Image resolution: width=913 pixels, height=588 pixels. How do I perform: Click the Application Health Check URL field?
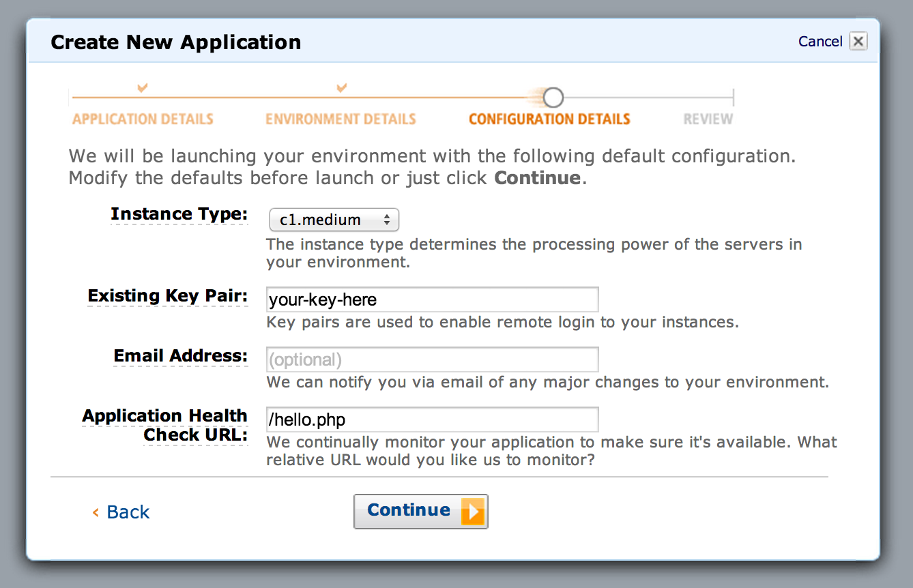coord(433,420)
